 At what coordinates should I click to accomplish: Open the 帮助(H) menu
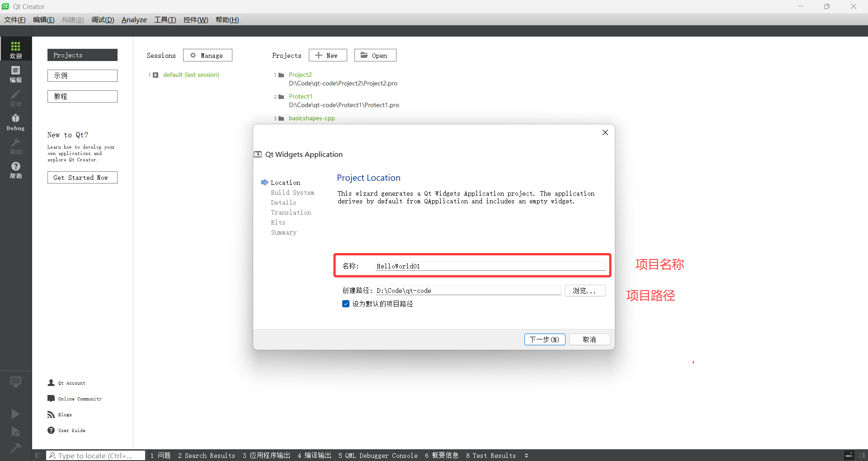(x=227, y=20)
